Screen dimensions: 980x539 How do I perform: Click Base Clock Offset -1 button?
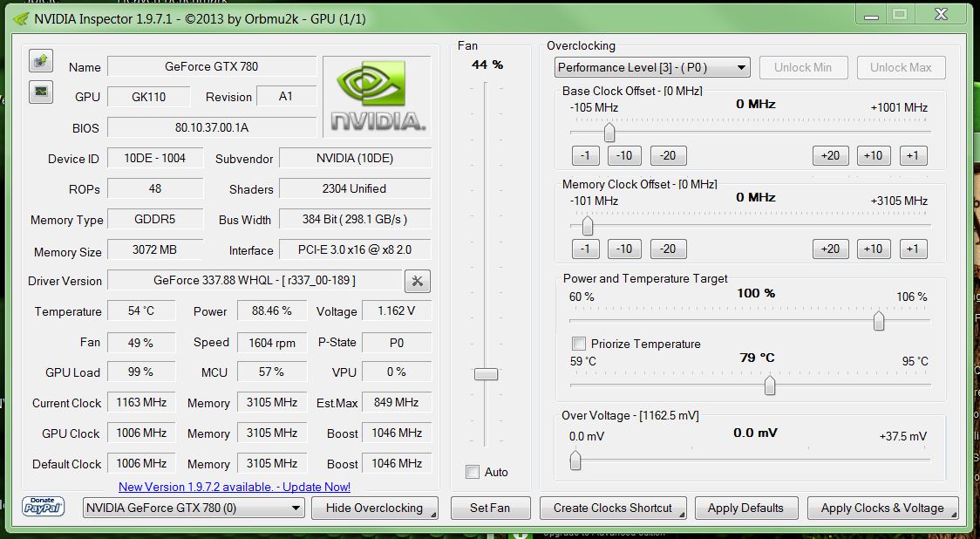click(586, 156)
